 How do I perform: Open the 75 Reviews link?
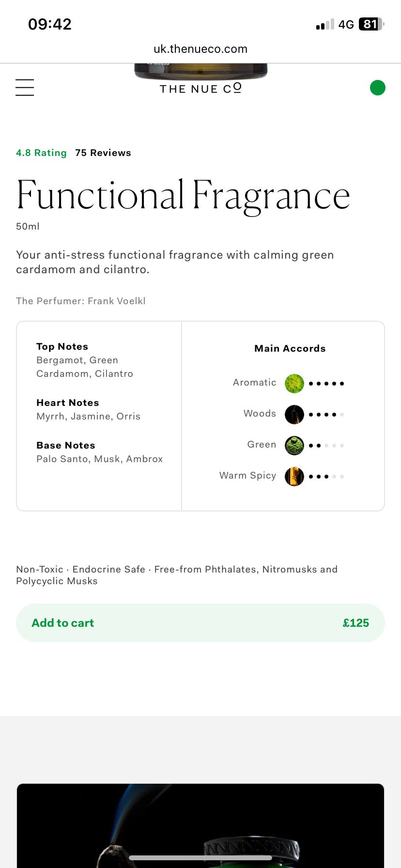[103, 153]
